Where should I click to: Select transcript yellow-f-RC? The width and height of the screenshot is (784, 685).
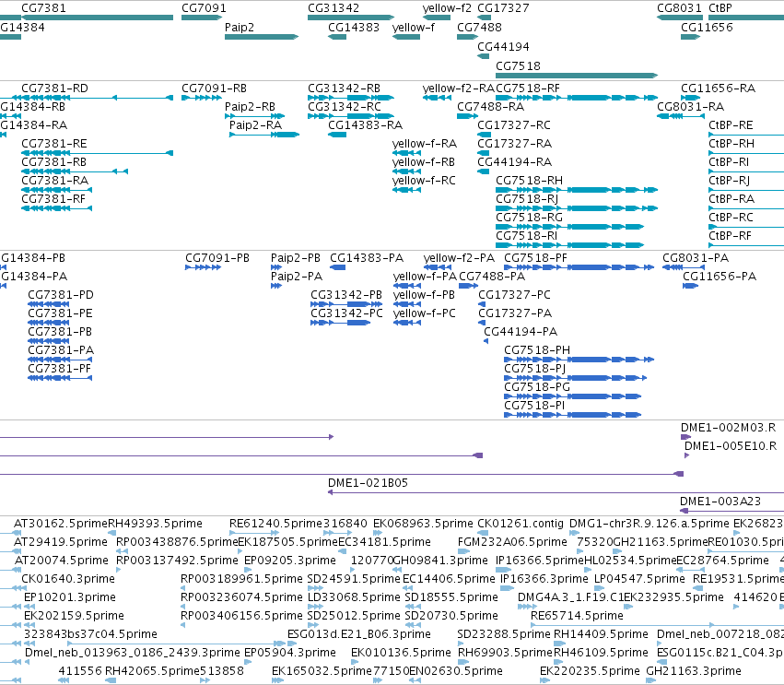point(406,190)
